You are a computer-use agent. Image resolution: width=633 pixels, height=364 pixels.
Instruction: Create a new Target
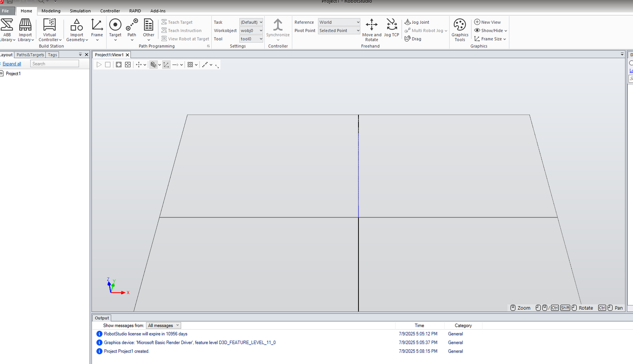click(x=115, y=30)
